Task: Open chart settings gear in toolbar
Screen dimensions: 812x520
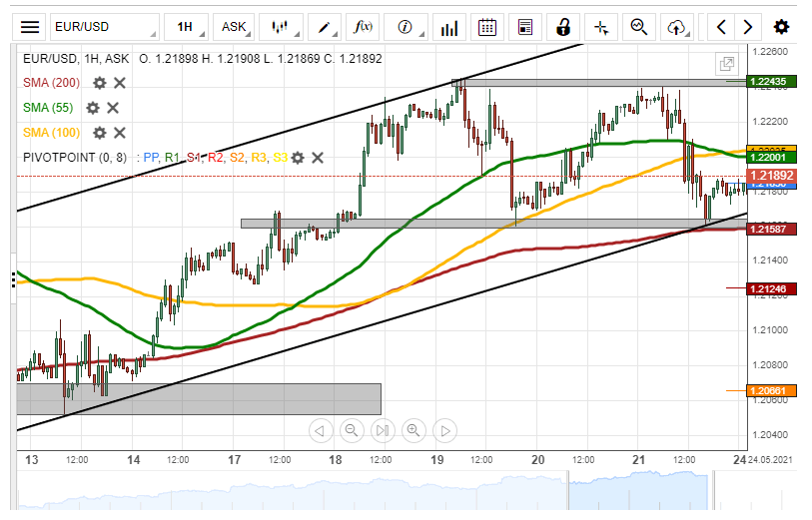Action: [x=781, y=27]
